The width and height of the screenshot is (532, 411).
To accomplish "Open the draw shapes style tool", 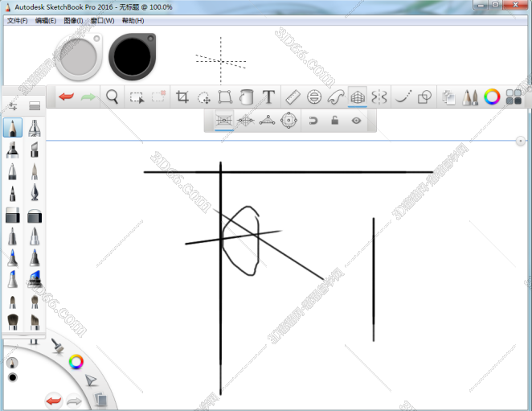I will click(424, 97).
